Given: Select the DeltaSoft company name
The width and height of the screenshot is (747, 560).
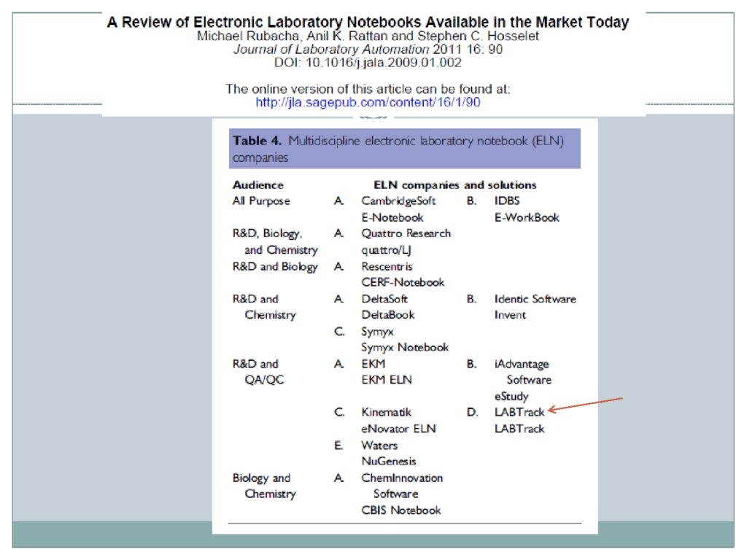Looking at the screenshot, I should tap(384, 299).
